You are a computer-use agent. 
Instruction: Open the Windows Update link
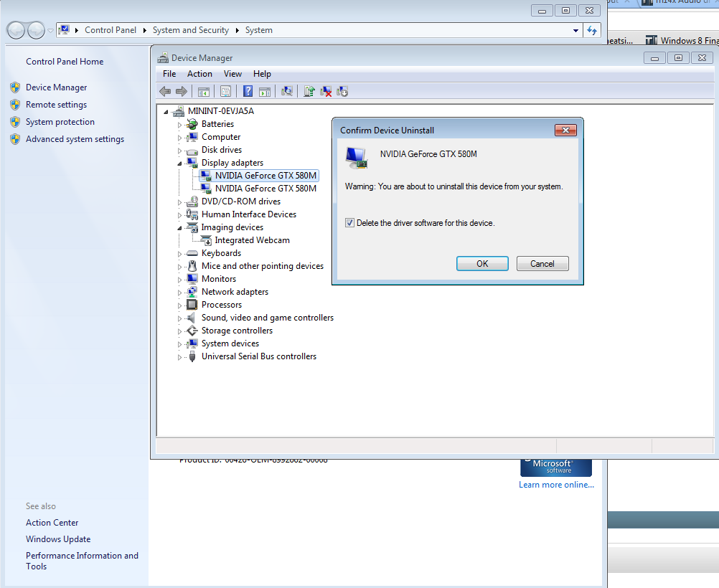58,539
